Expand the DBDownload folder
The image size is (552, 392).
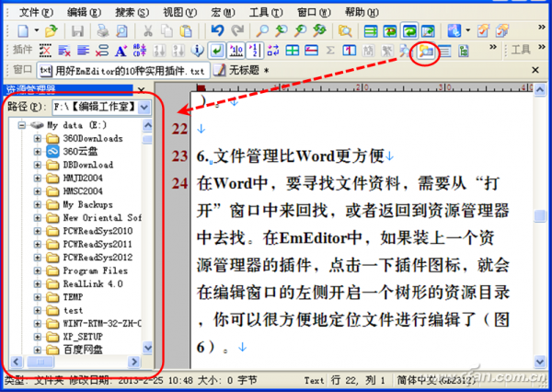click(38, 165)
